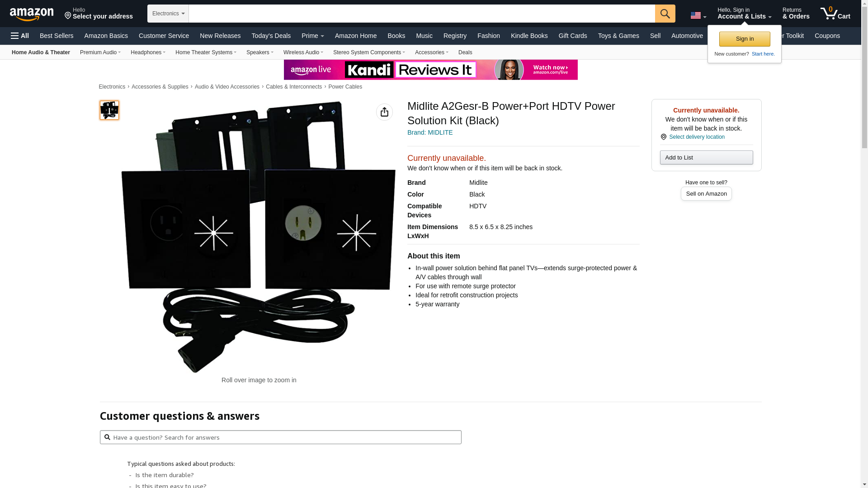Image resolution: width=868 pixels, height=488 pixels.
Task: Select the product thumbnail image
Action: [109, 110]
